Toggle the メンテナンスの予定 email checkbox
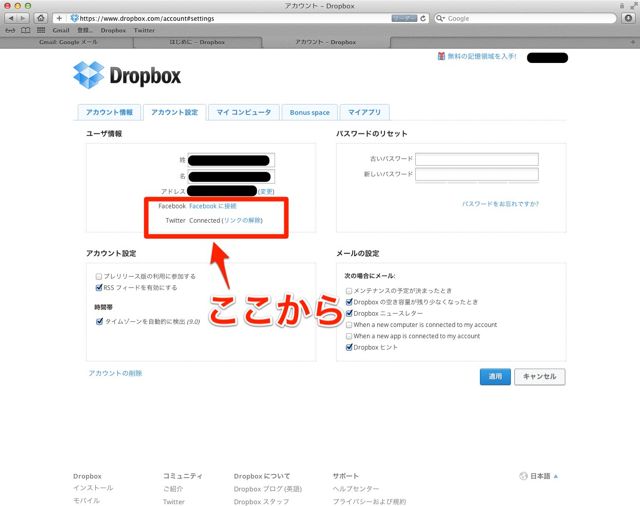640x506 pixels. point(349,291)
